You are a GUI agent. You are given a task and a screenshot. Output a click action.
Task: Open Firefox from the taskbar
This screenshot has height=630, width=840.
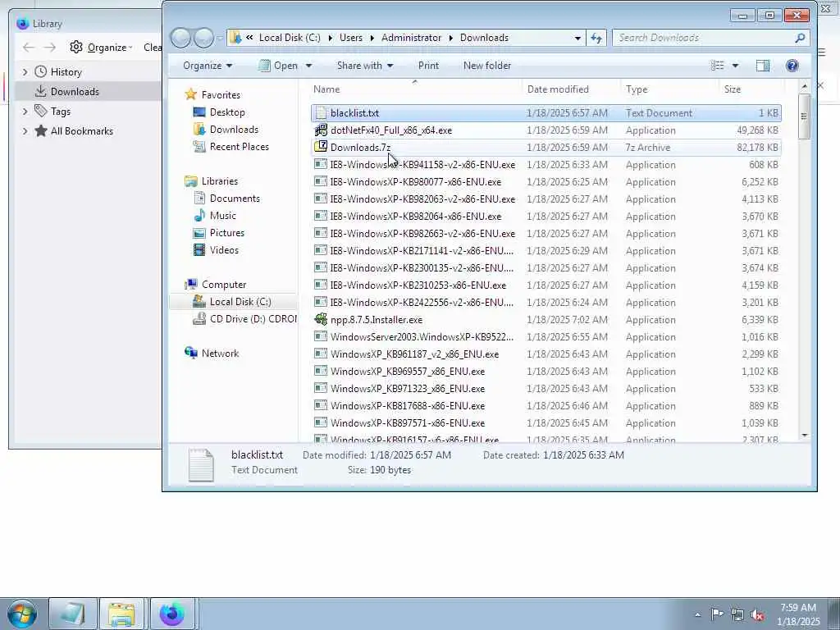point(172,614)
